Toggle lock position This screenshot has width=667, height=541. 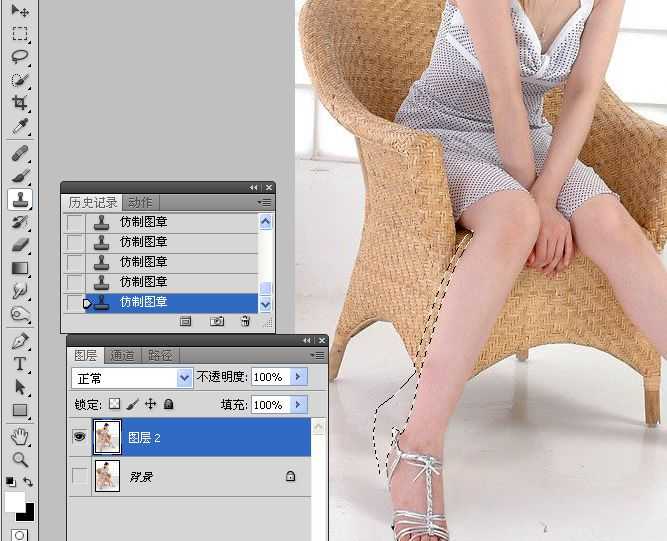point(151,404)
